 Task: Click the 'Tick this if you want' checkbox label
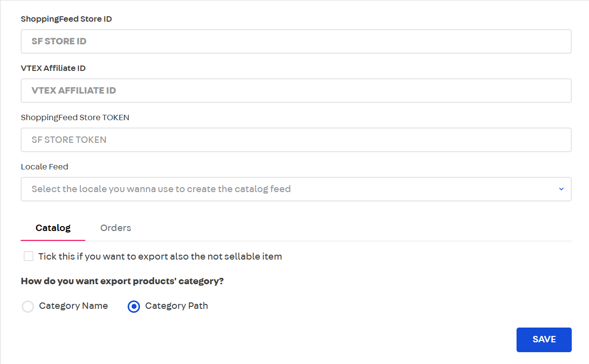click(160, 257)
